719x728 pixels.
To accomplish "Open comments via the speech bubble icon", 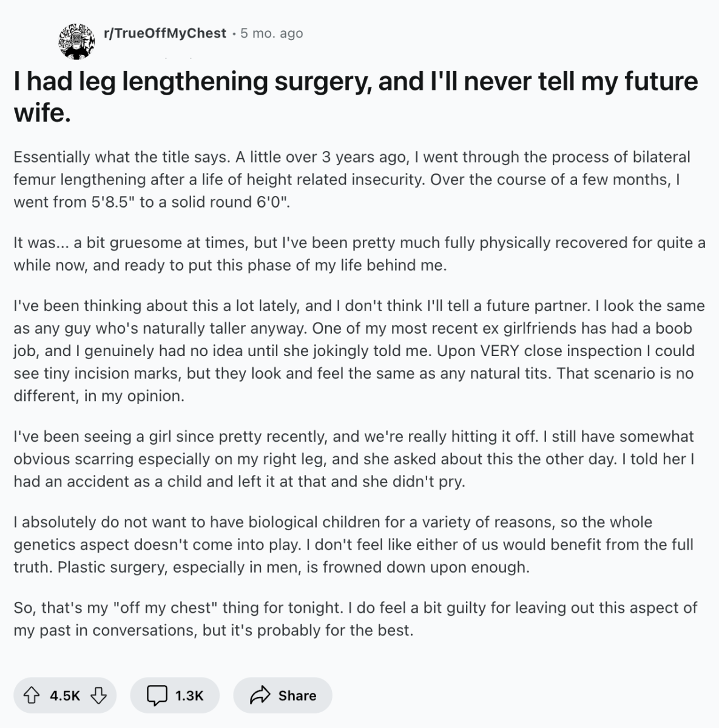I will (157, 695).
